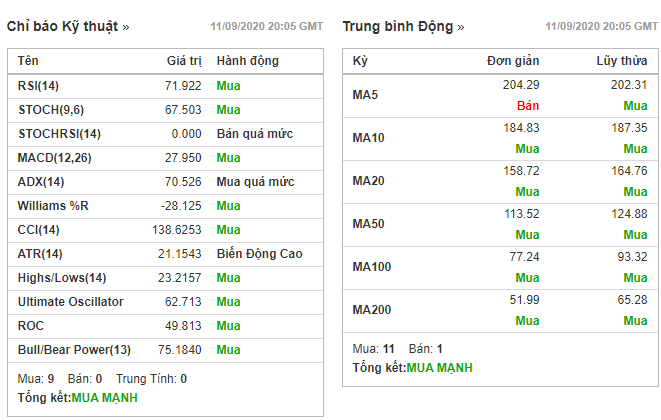This screenshot has height=420, width=661.
Task: Click the Giá trị column header
Action: (183, 61)
